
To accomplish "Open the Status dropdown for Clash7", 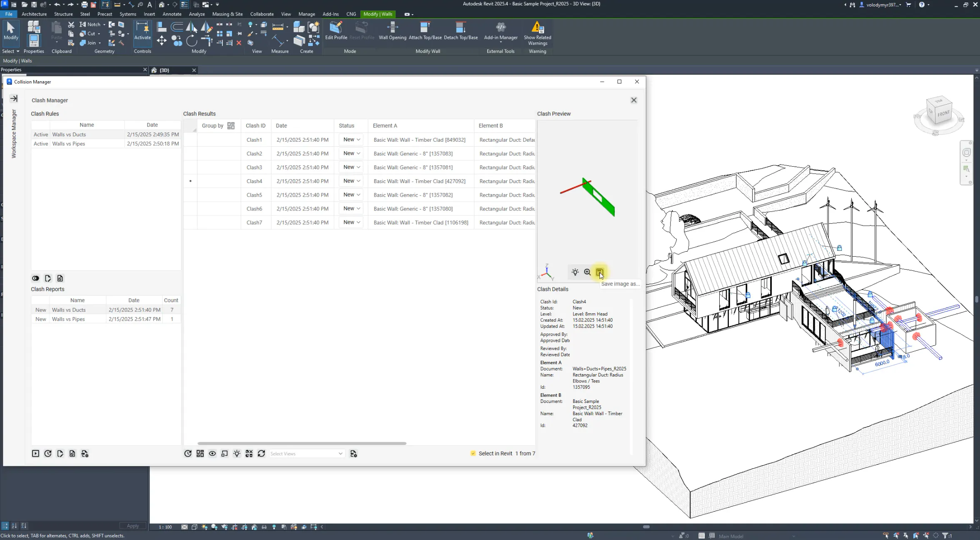I will pos(351,222).
